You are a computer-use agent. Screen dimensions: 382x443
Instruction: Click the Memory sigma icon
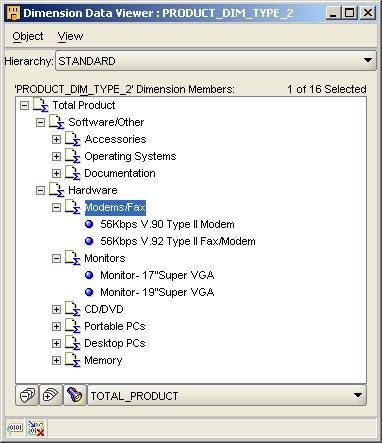[73, 360]
